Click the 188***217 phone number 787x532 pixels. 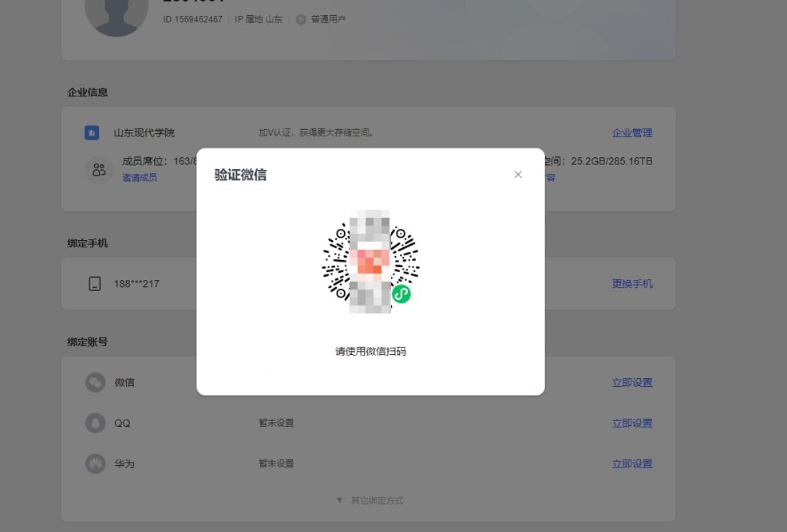136,284
